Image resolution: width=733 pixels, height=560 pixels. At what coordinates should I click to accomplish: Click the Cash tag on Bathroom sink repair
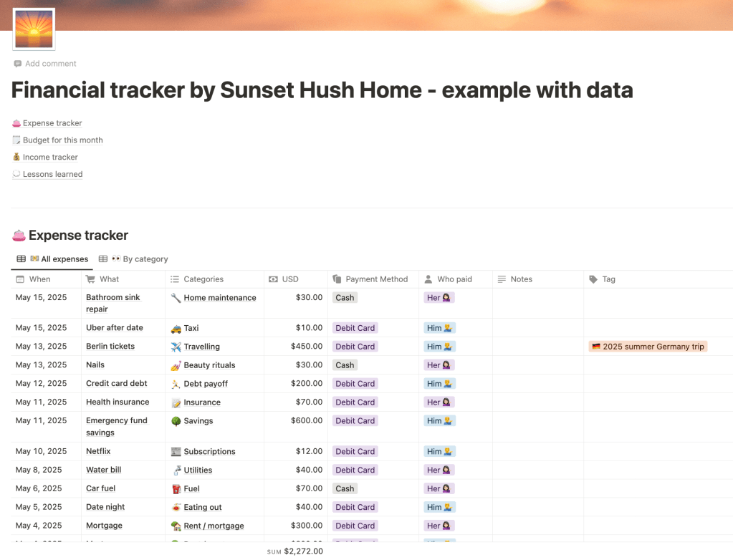345,298
